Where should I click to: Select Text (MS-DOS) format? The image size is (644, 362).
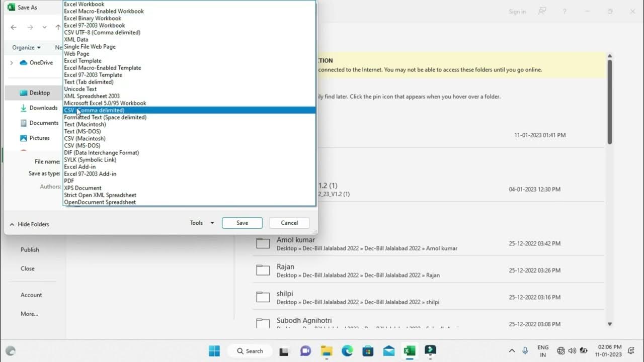pyautogui.click(x=189, y=131)
